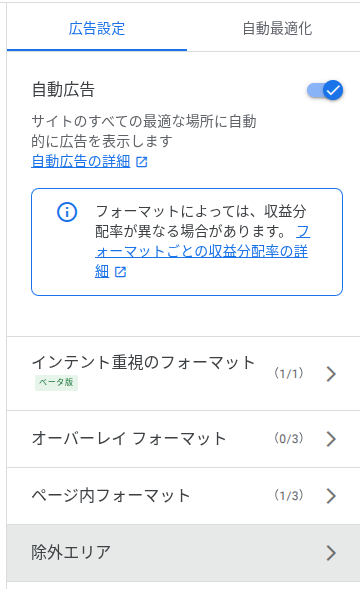Switch to the 広告設定 tab
This screenshot has width=360, height=589.
pos(97,28)
